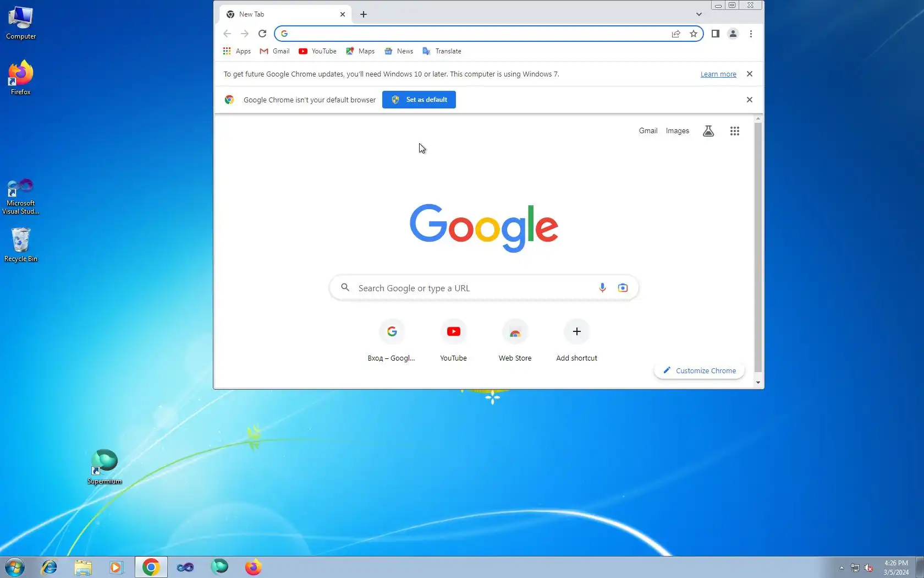The image size is (924, 578).
Task: Click the Google logo
Action: coord(484,228)
